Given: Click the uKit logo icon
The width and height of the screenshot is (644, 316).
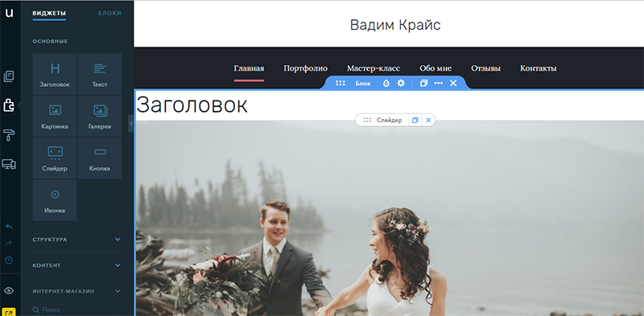Looking at the screenshot, I should (9, 13).
